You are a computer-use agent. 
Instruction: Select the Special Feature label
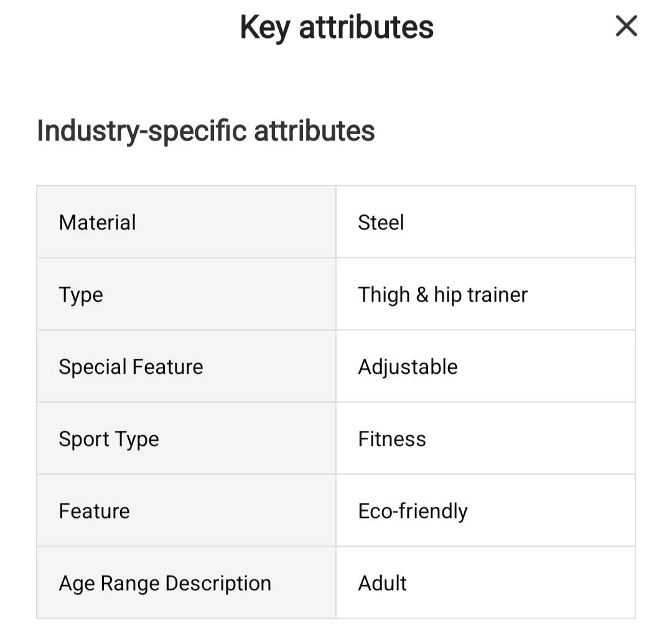pyautogui.click(x=131, y=367)
